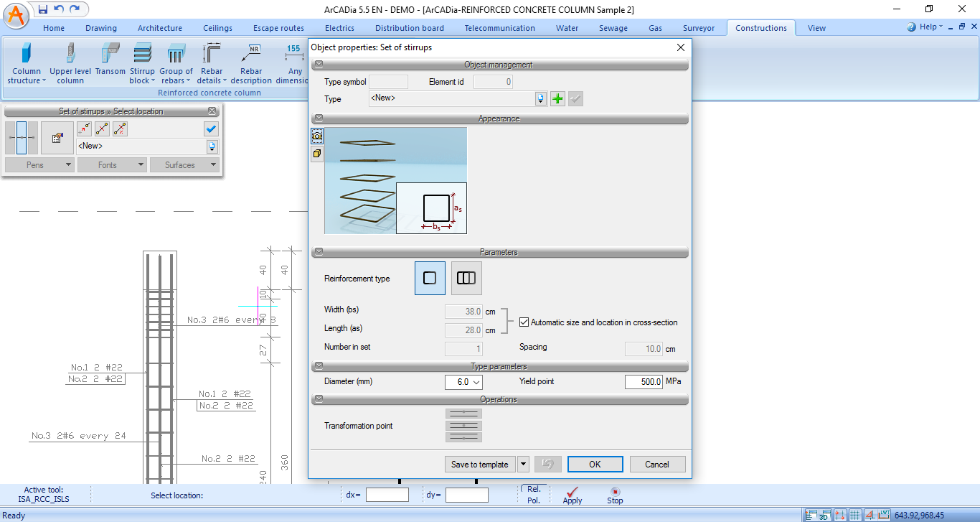Switch to the Architecture ribbon tab
The image size is (980, 522).
coord(160,28)
